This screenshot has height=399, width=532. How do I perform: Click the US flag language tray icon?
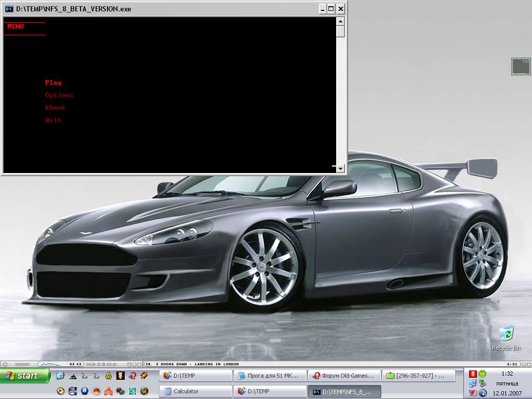click(x=473, y=393)
